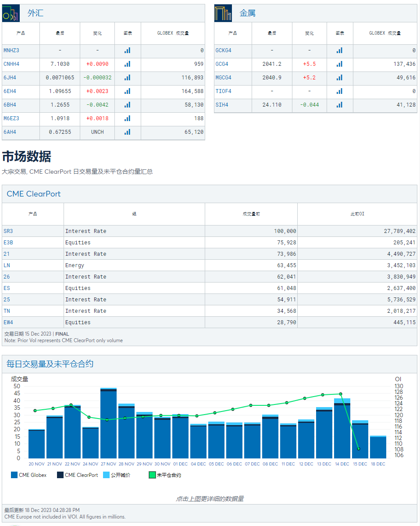Screen dimensions: 420x526
Task: Select the 27,789,402 open interest cell
Action: click(x=357, y=231)
